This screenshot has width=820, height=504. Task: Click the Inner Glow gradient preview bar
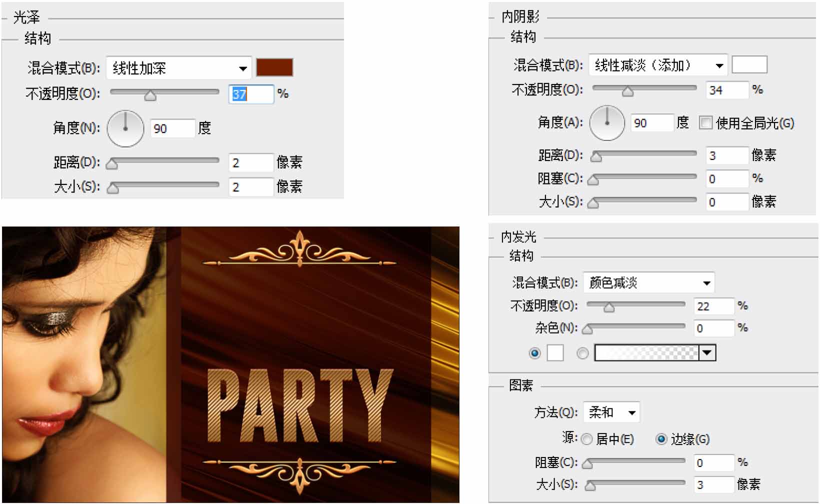pyautogui.click(x=646, y=352)
